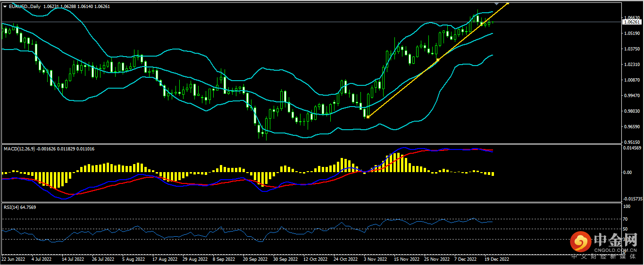This screenshot has height=265, width=644.
Task: Click the one-click trading arrow beside EURUSD
Action: [5, 7]
